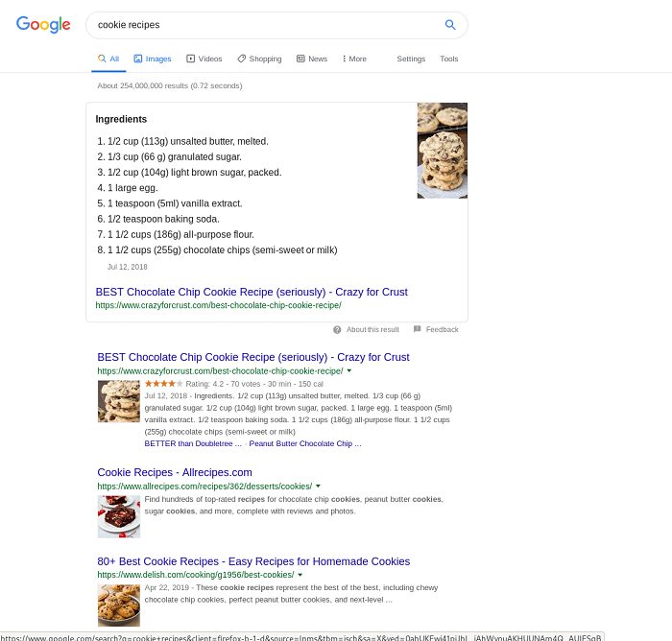Click the Images tab icon

coord(138,59)
